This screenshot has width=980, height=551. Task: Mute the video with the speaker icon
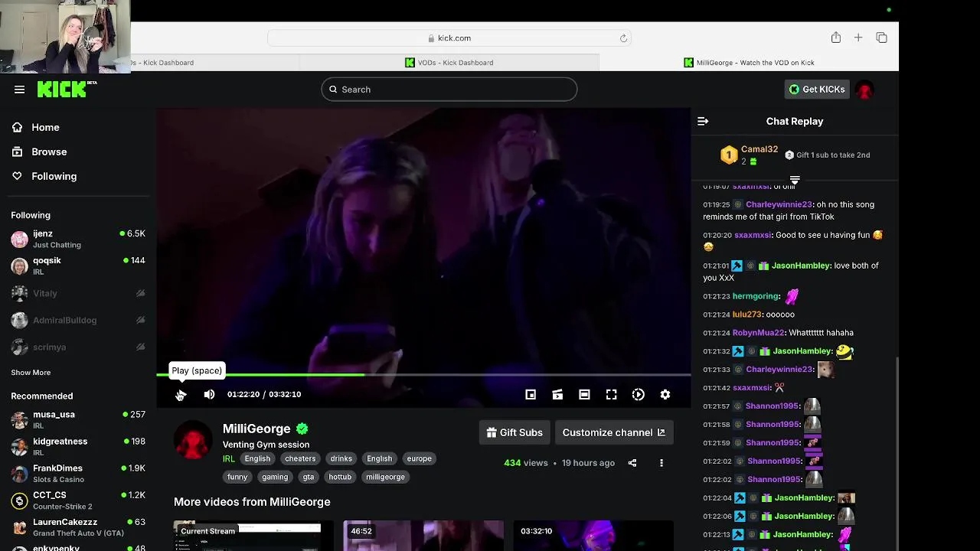pyautogui.click(x=209, y=394)
